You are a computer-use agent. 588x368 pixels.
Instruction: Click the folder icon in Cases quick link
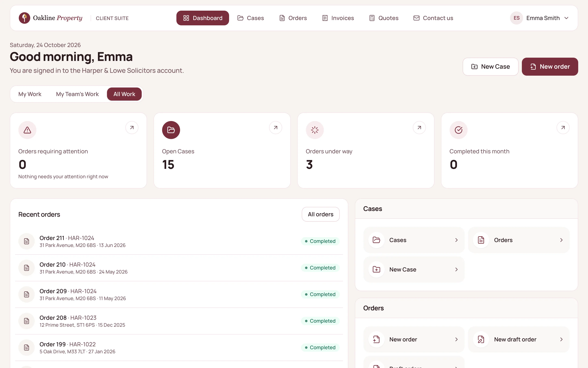[376, 240]
